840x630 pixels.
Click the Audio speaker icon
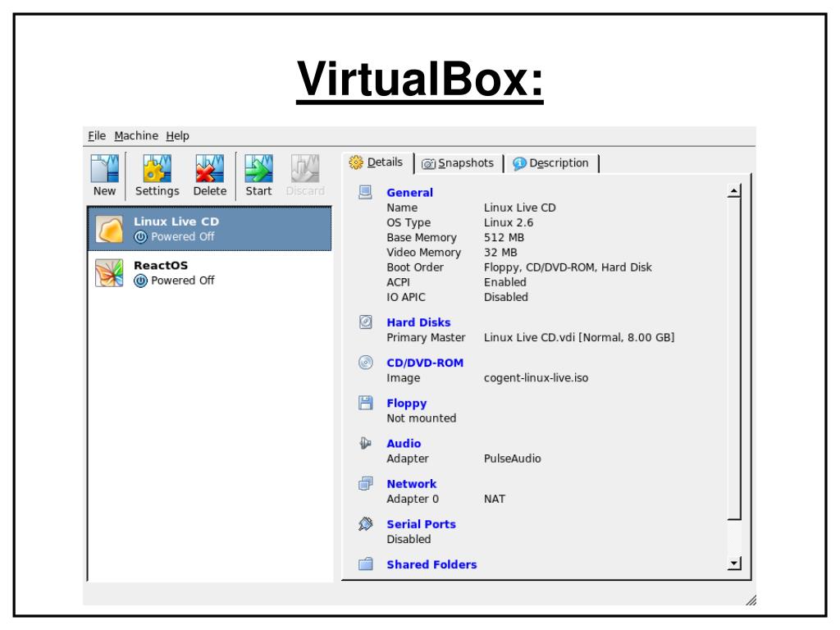tap(365, 443)
